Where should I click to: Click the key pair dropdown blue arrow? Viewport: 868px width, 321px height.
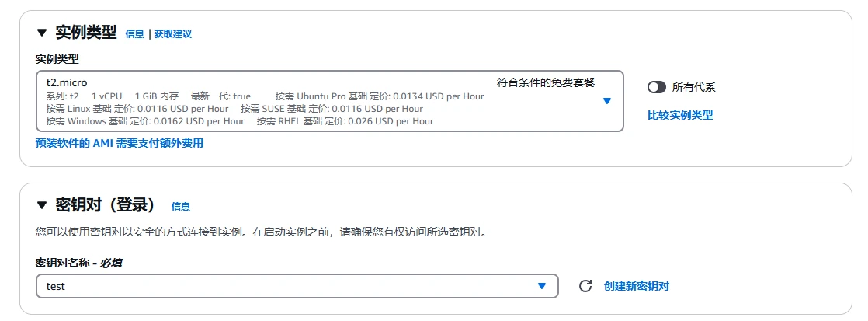542,286
